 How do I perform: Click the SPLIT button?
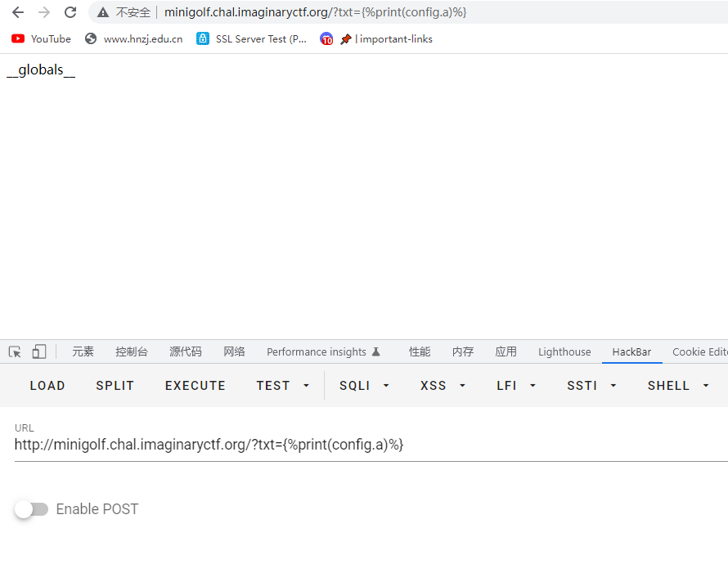click(x=115, y=385)
